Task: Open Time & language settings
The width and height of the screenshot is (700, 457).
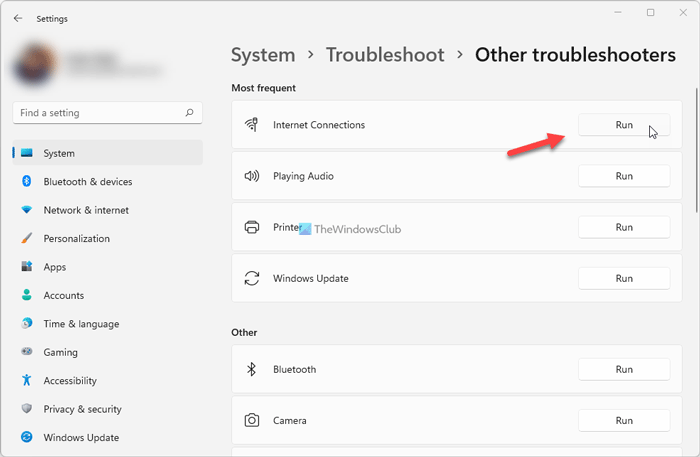Action: (81, 324)
